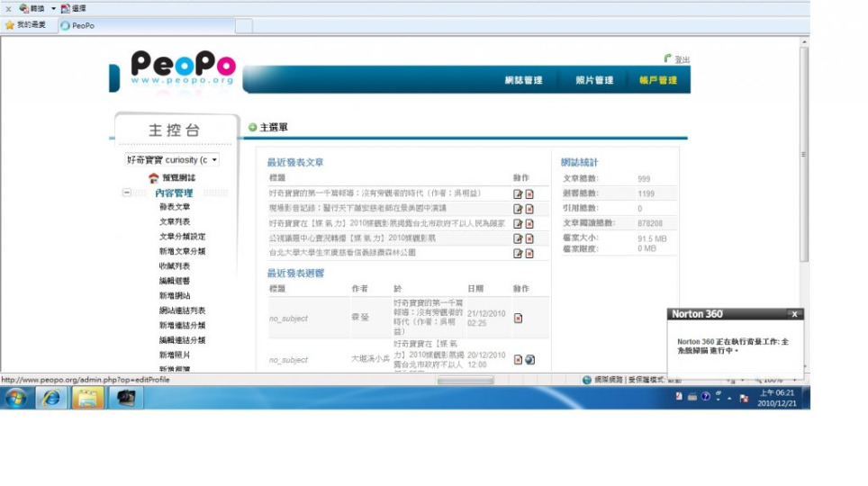
Task: Close the Norton 360 notification popup
Action: 794,314
